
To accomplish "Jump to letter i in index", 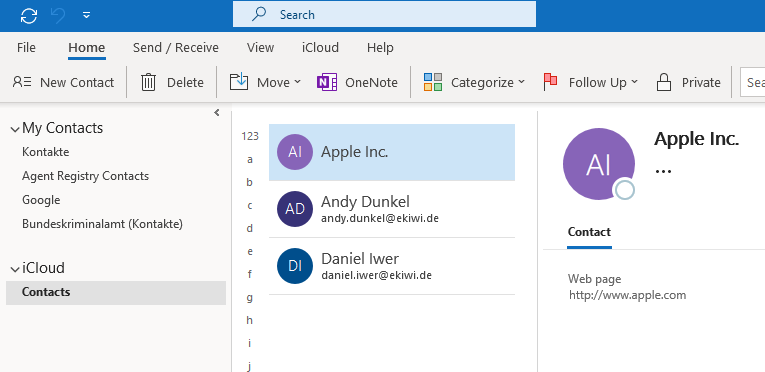I will (250, 343).
